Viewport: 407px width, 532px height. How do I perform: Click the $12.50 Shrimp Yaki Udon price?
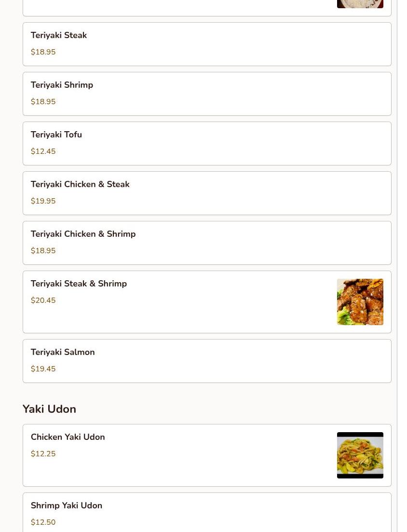43,522
